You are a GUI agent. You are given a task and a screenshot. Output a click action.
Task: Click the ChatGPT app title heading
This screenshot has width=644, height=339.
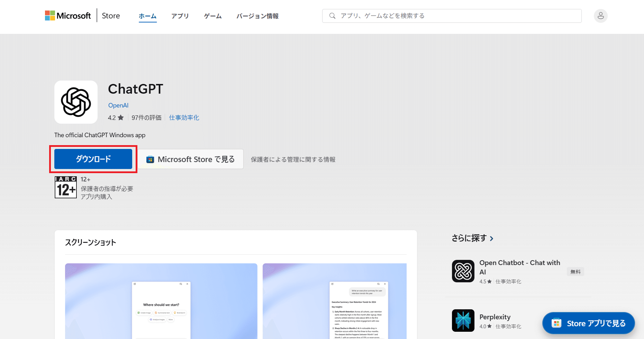(135, 89)
